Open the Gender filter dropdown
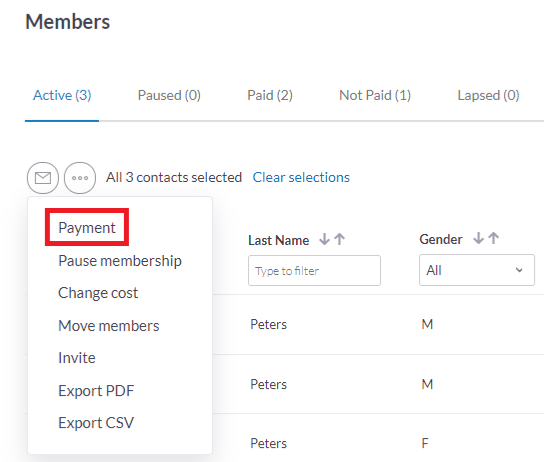The width and height of the screenshot is (544, 462). (x=477, y=270)
